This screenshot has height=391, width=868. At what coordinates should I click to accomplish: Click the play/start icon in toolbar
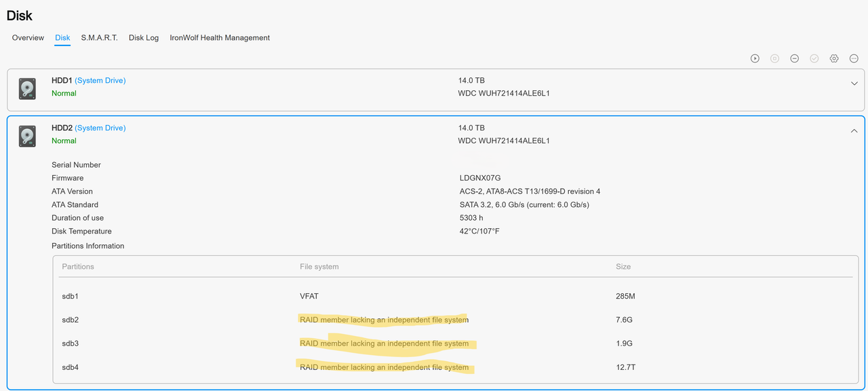click(755, 58)
